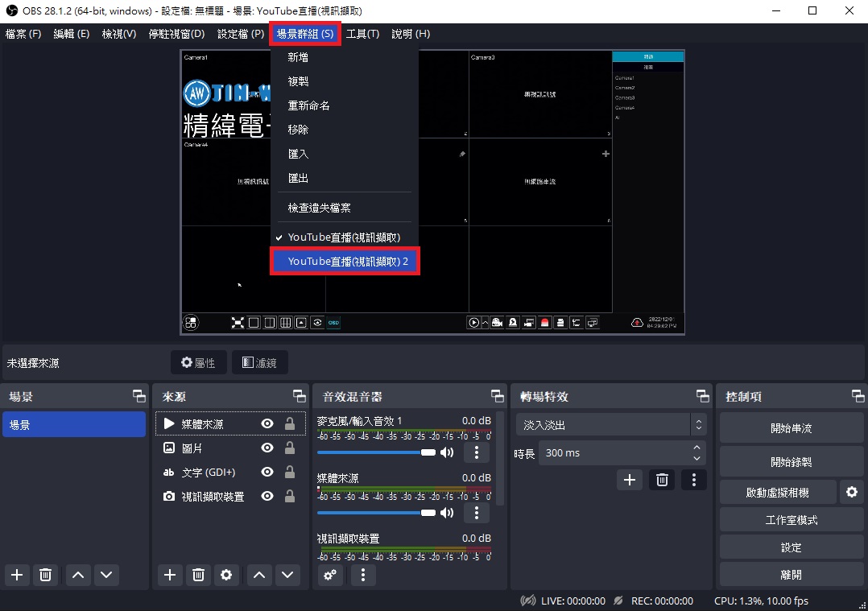Image resolution: width=868 pixels, height=611 pixels.
Task: Open the 檔案 (F) menu
Action: [23, 34]
